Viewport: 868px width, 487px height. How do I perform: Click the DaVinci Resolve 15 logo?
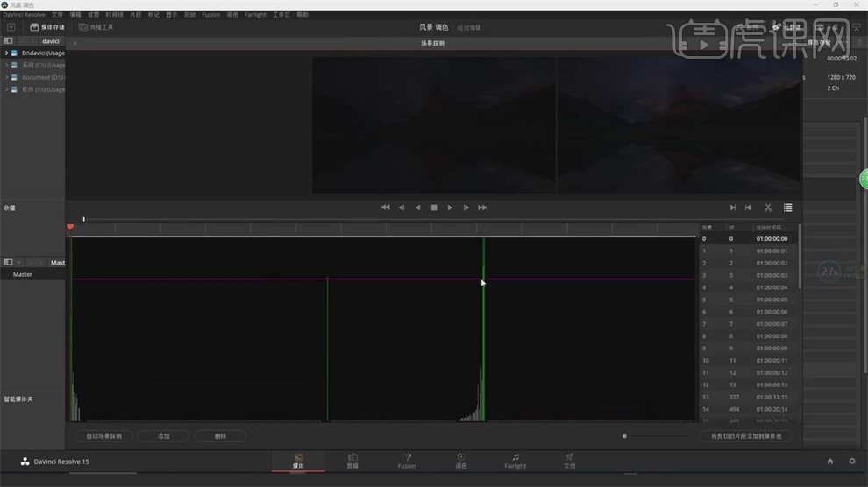25,462
